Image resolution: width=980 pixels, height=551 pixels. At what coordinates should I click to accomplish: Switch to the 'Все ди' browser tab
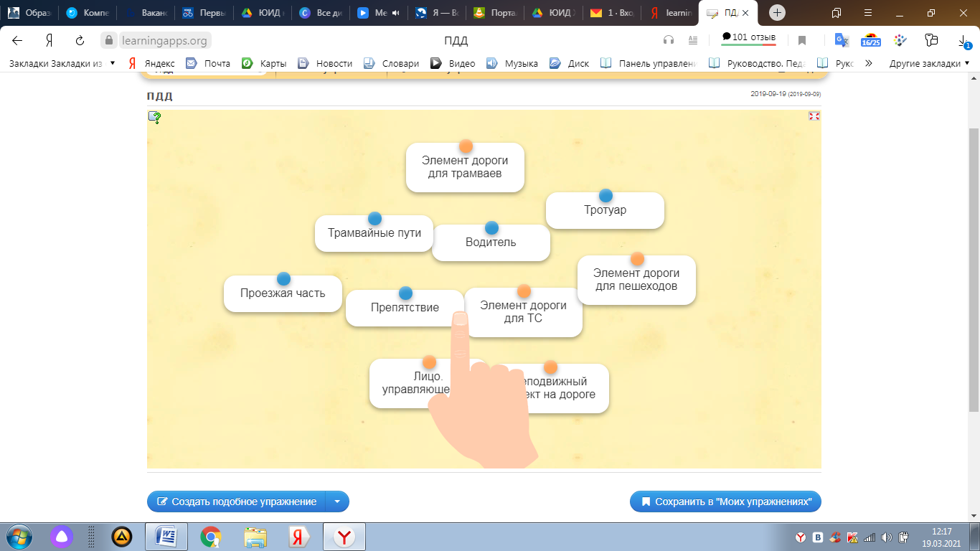(x=316, y=13)
